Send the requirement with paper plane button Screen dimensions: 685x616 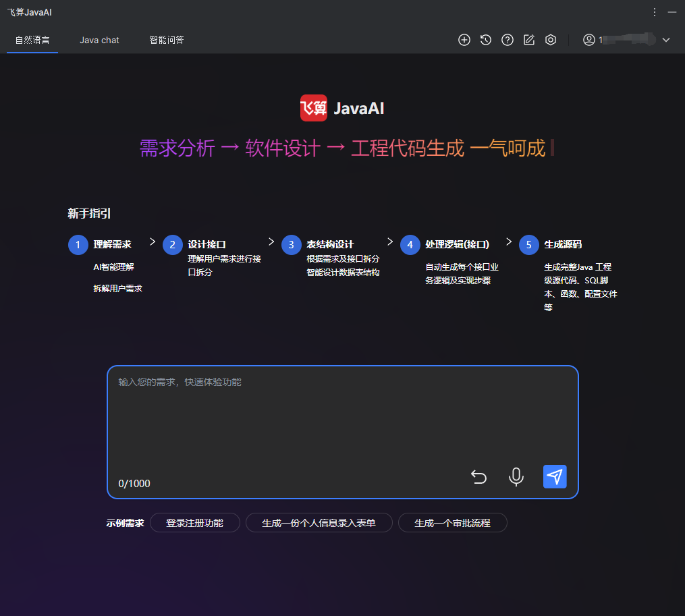pos(555,476)
